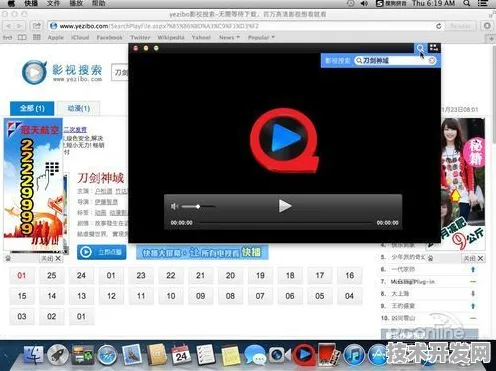Expand the Popular bookmarks dropdown
Viewport: 496px width, 371px height.
coord(261,37)
